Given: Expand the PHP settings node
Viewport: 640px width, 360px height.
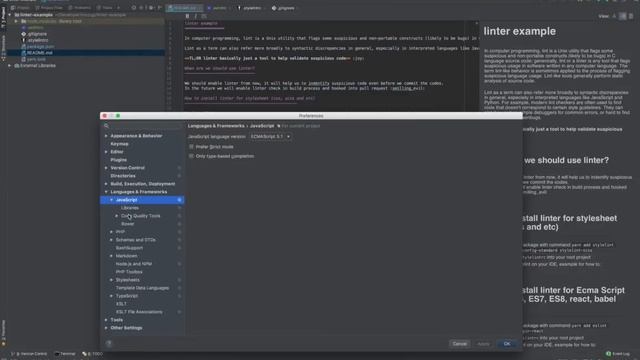Looking at the screenshot, I should pyautogui.click(x=111, y=232).
